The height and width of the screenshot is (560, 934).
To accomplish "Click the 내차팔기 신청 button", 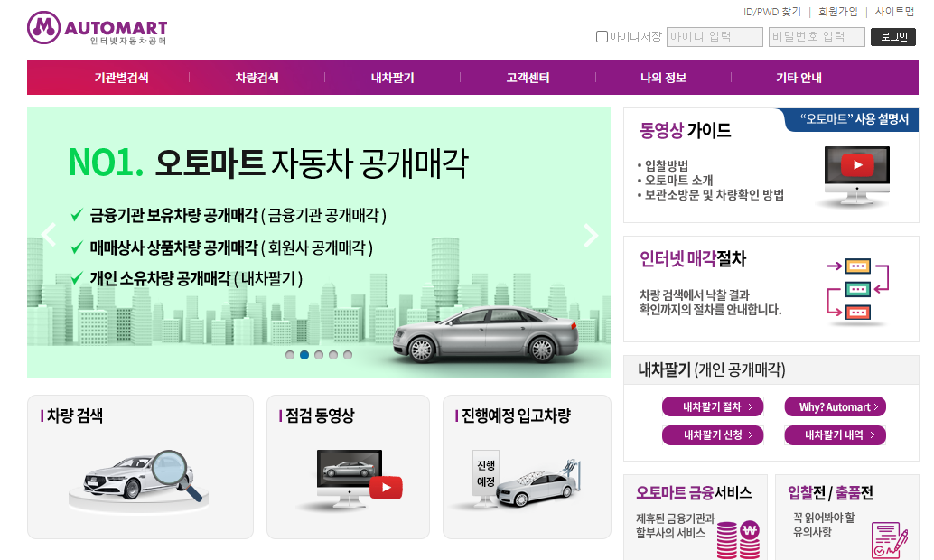I will (x=713, y=434).
